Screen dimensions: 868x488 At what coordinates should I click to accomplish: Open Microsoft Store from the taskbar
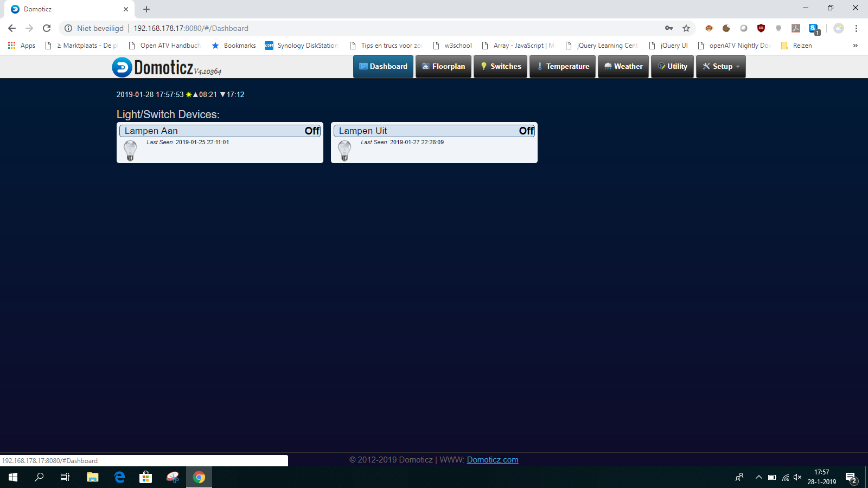(145, 477)
